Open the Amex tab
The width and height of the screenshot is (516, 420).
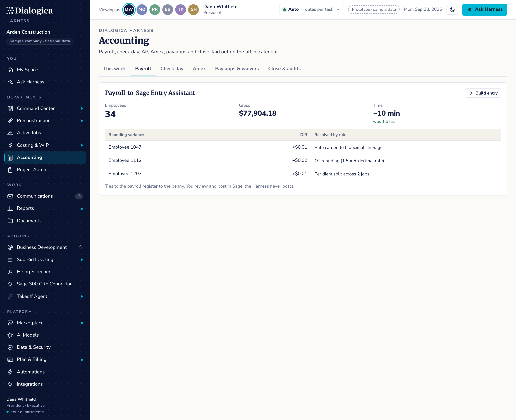tap(199, 69)
